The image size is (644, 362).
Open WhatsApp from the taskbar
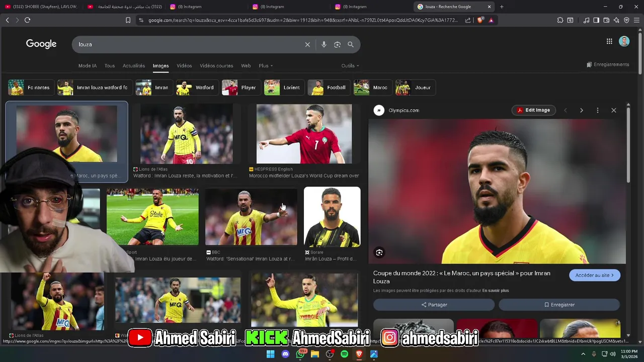point(300,354)
